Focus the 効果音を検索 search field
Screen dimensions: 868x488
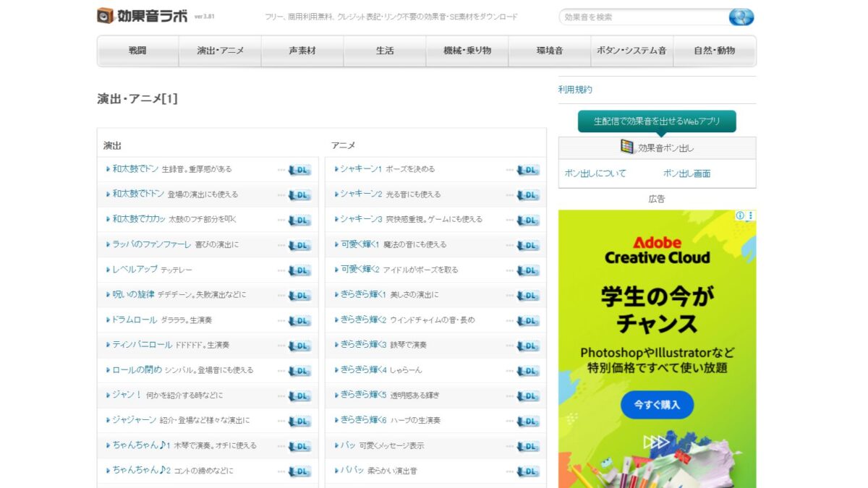[x=644, y=17]
